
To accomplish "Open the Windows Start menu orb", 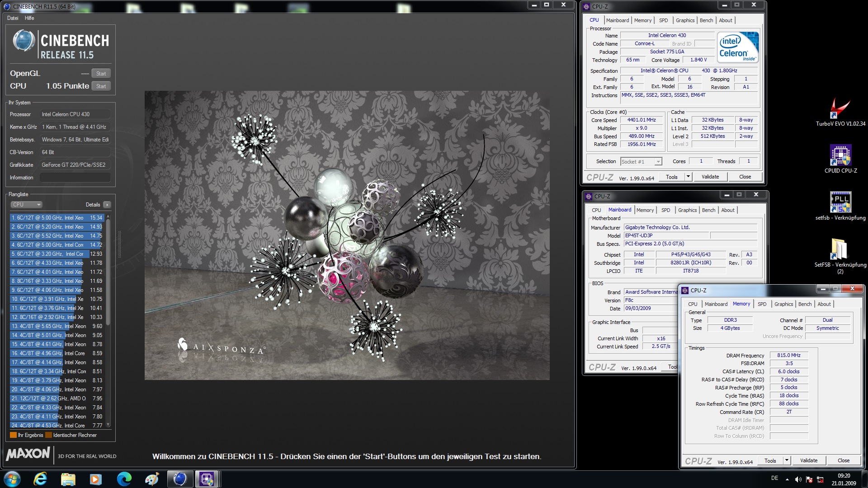I will point(12,479).
